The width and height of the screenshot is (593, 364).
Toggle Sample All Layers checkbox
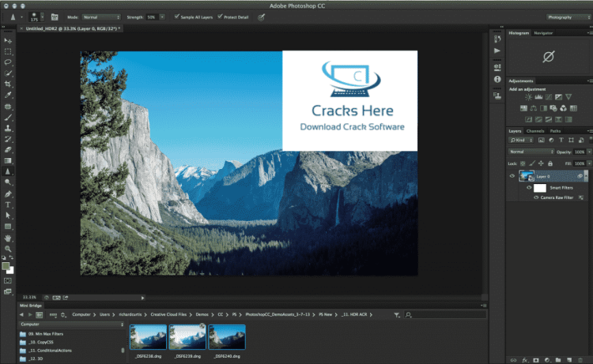click(x=176, y=17)
